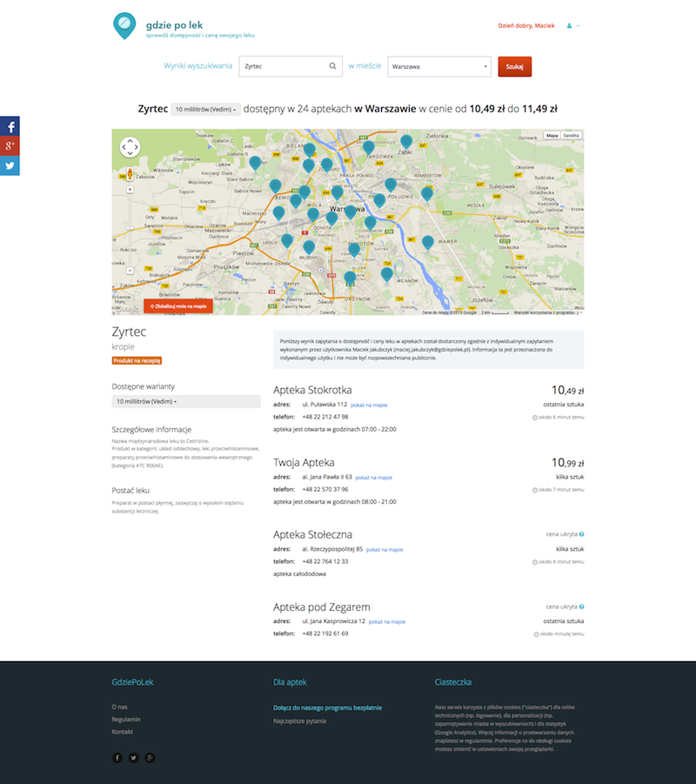Expand the Dostępne warianty dropdown

[186, 401]
